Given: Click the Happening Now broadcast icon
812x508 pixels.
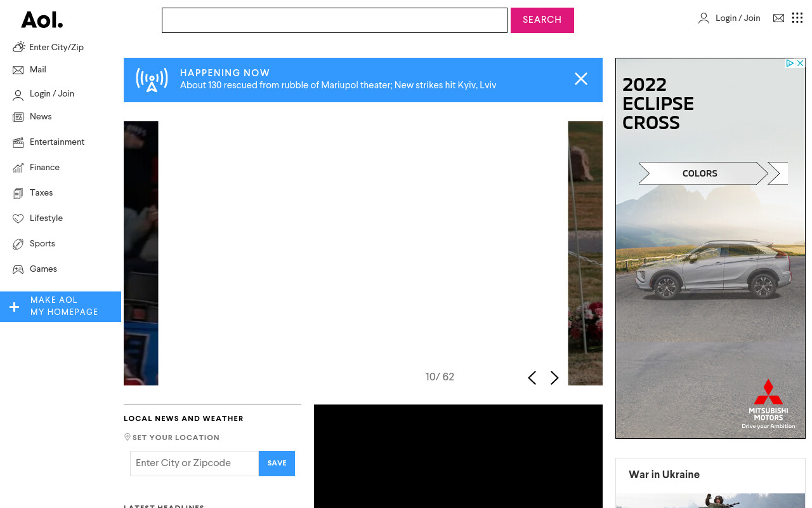Looking at the screenshot, I should coord(152,80).
